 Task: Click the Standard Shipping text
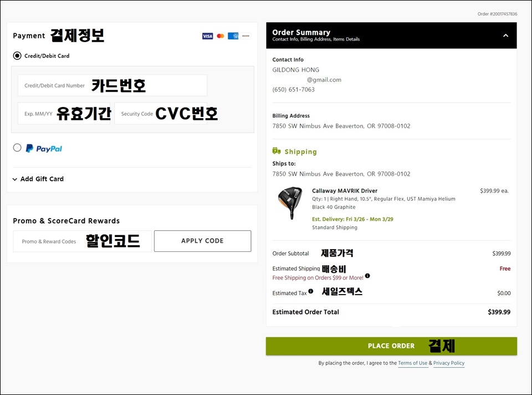coord(335,227)
